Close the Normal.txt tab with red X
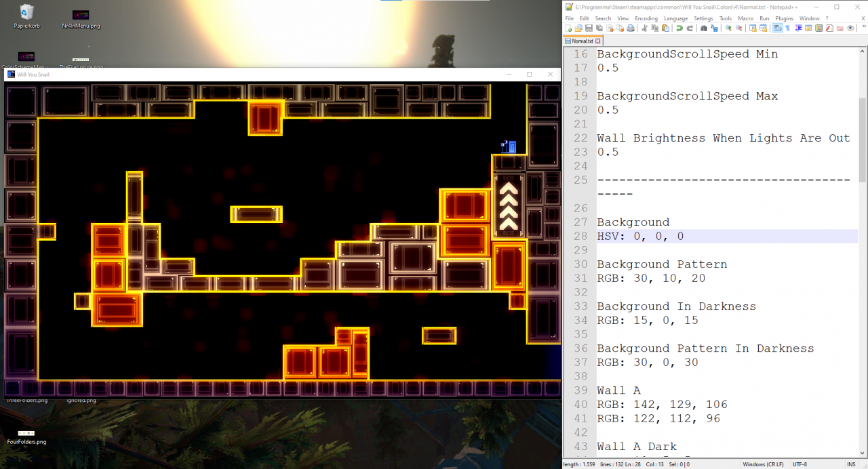The width and height of the screenshot is (868, 469). [x=598, y=41]
